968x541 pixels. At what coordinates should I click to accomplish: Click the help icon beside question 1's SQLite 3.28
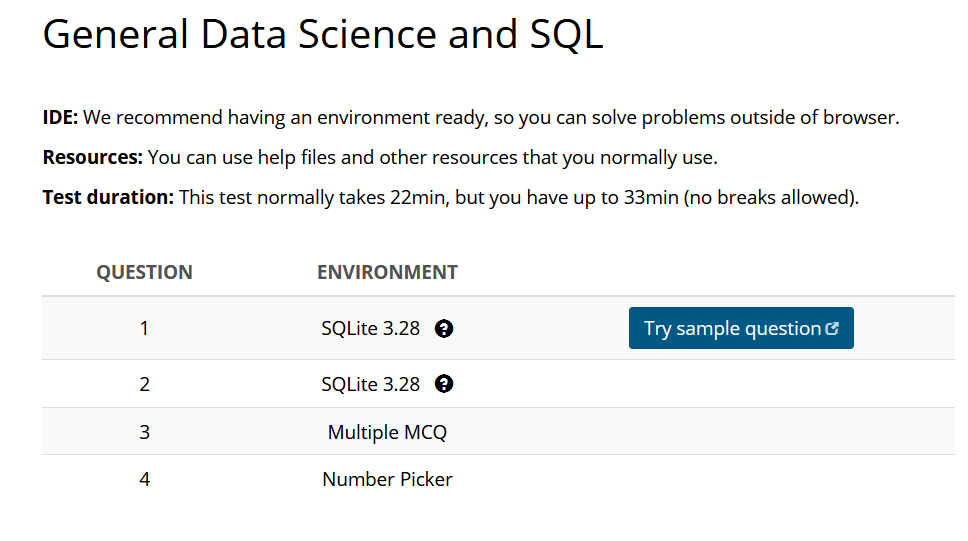click(445, 328)
